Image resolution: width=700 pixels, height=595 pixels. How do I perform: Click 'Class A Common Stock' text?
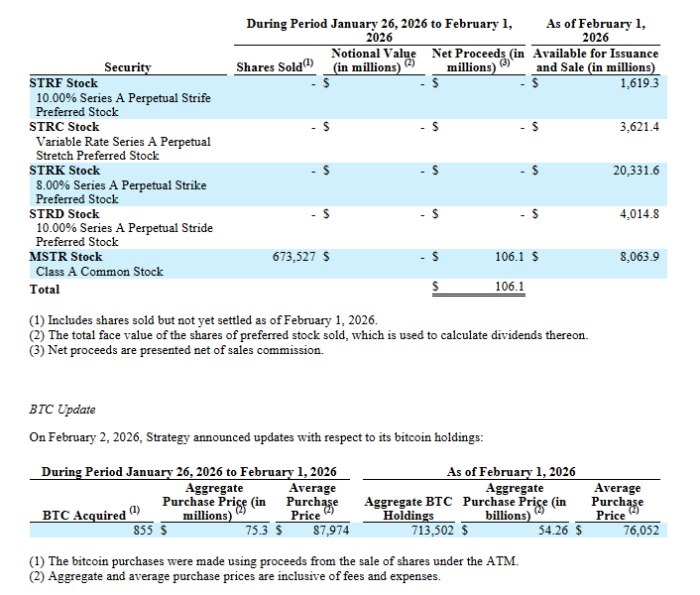coord(99,272)
